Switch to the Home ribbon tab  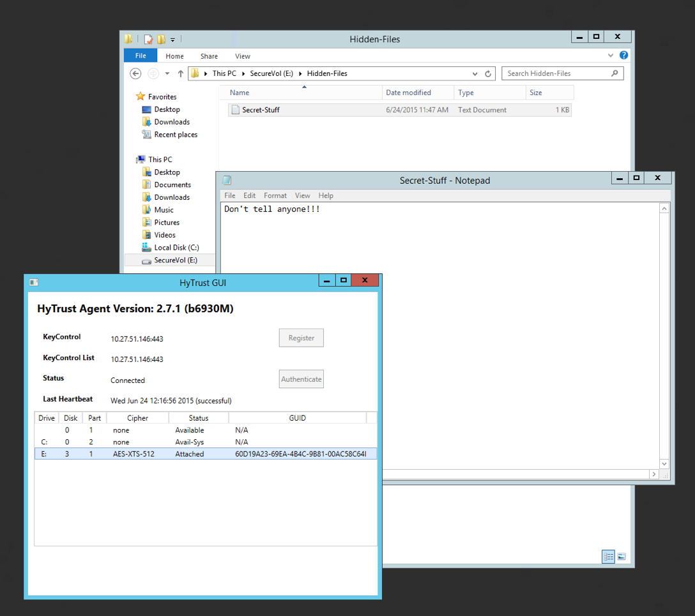(x=174, y=56)
